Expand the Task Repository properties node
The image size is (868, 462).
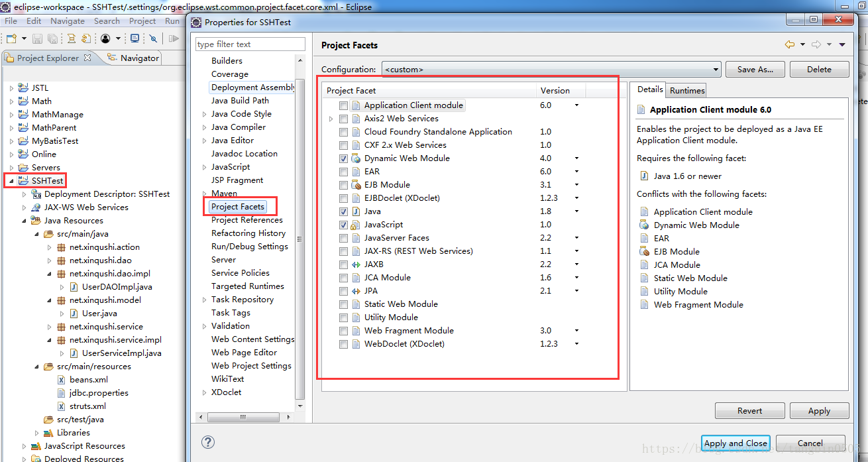click(x=204, y=300)
